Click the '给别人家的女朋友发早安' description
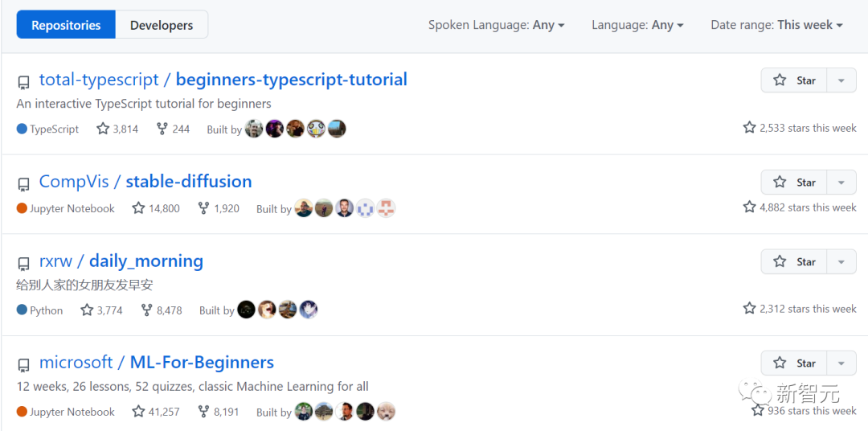This screenshot has width=868, height=431. pyautogui.click(x=84, y=285)
